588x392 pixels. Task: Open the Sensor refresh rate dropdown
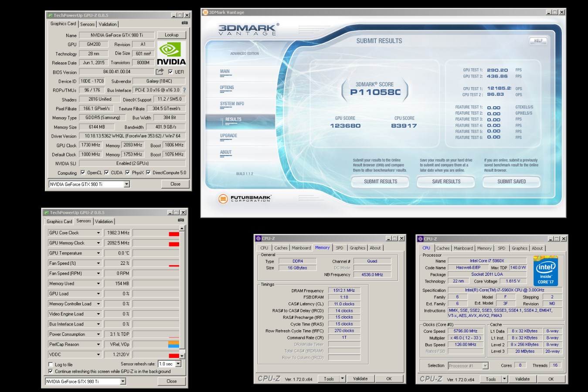(x=178, y=364)
